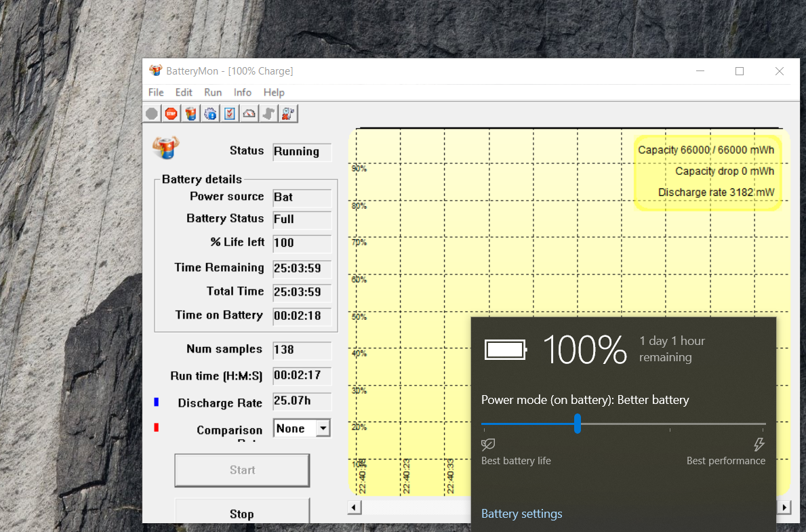Viewport: 806px width, 532px height.
Task: Click the lightning icon above Best performance
Action: [759, 444]
